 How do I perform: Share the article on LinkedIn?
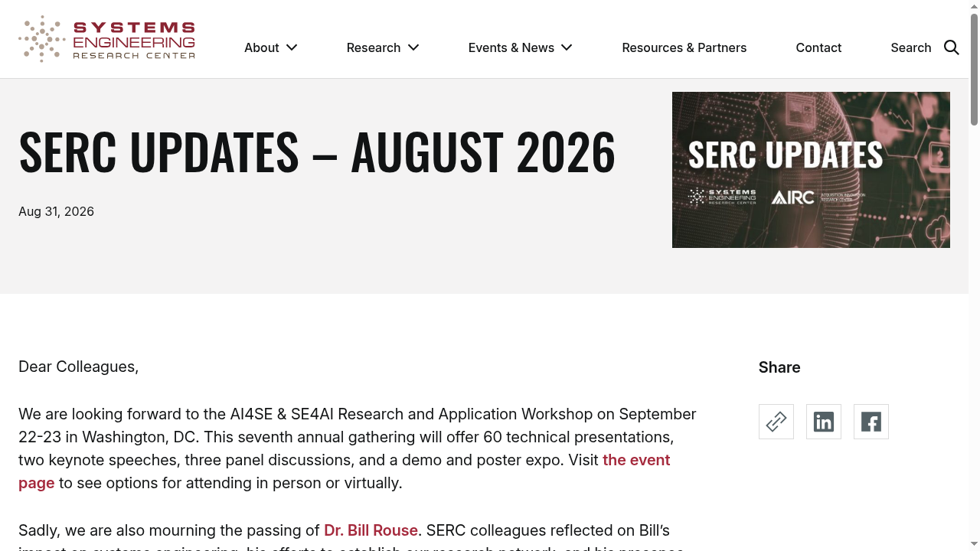(x=824, y=422)
